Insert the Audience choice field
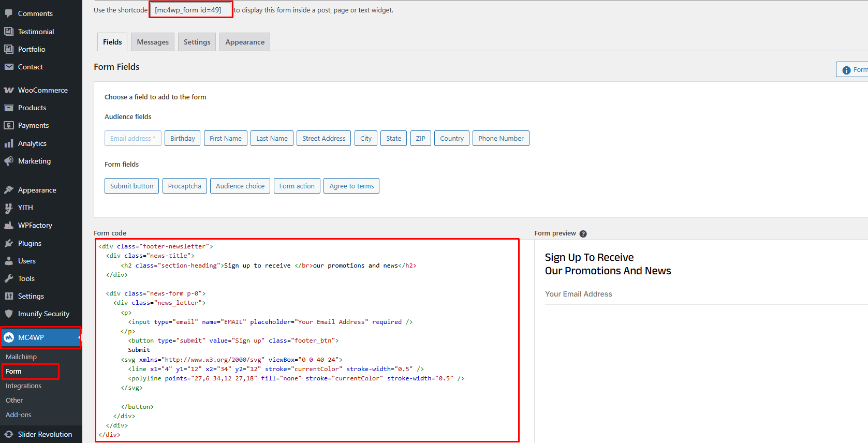The height and width of the screenshot is (443, 868). (x=240, y=186)
